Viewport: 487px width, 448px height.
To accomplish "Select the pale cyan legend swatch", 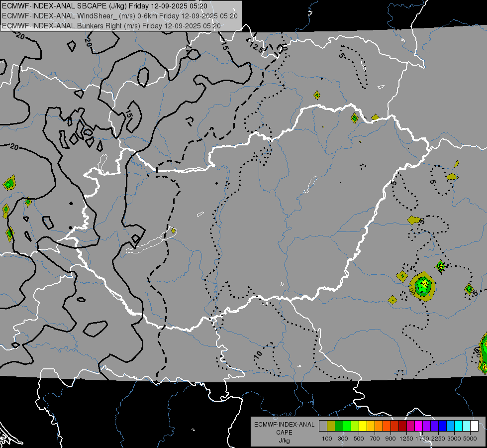I will point(467,426).
